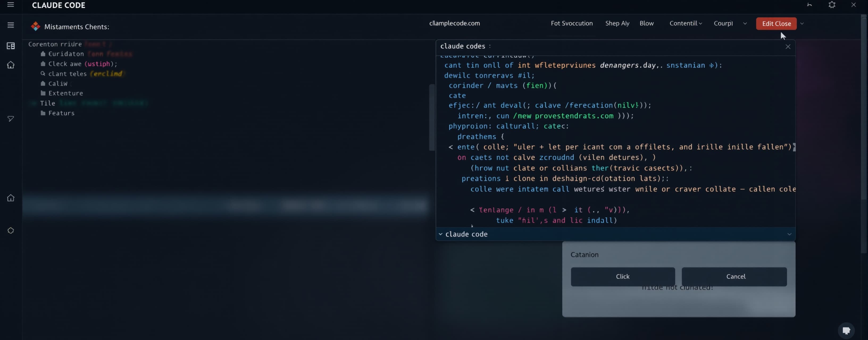Click the icon next to Euridaton

43,54
